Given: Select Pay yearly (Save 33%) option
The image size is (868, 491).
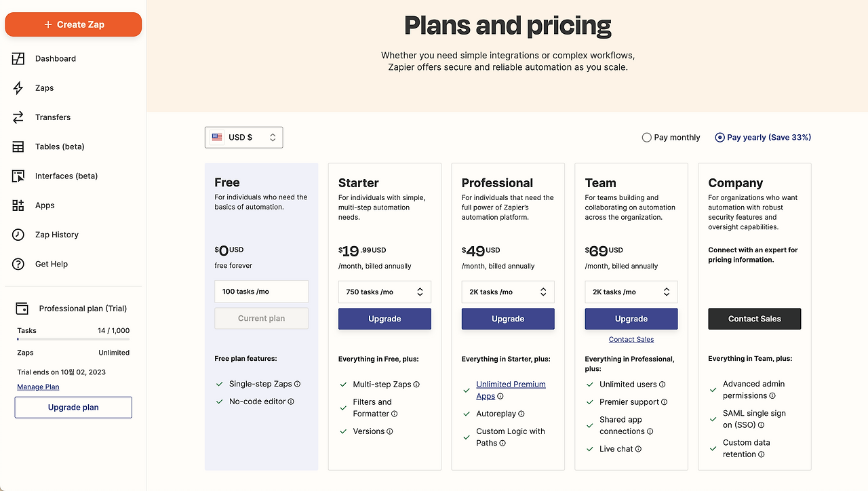Looking at the screenshot, I should pyautogui.click(x=719, y=138).
